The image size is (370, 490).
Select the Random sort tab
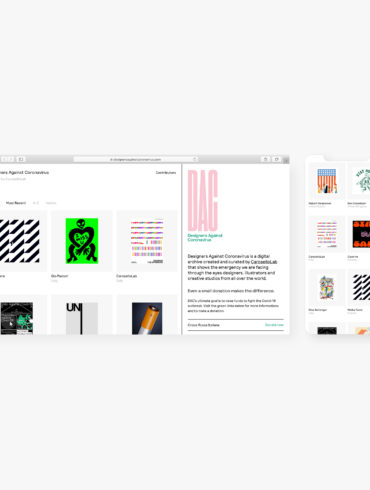click(x=51, y=203)
